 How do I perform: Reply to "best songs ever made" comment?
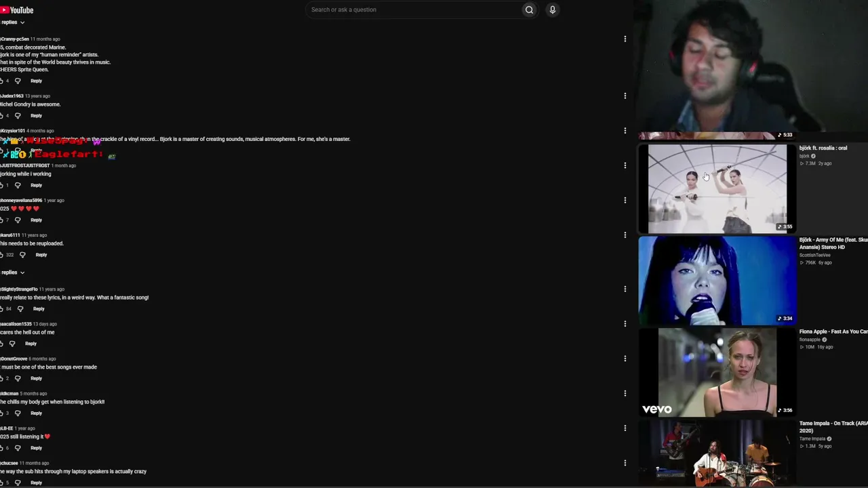click(x=36, y=378)
